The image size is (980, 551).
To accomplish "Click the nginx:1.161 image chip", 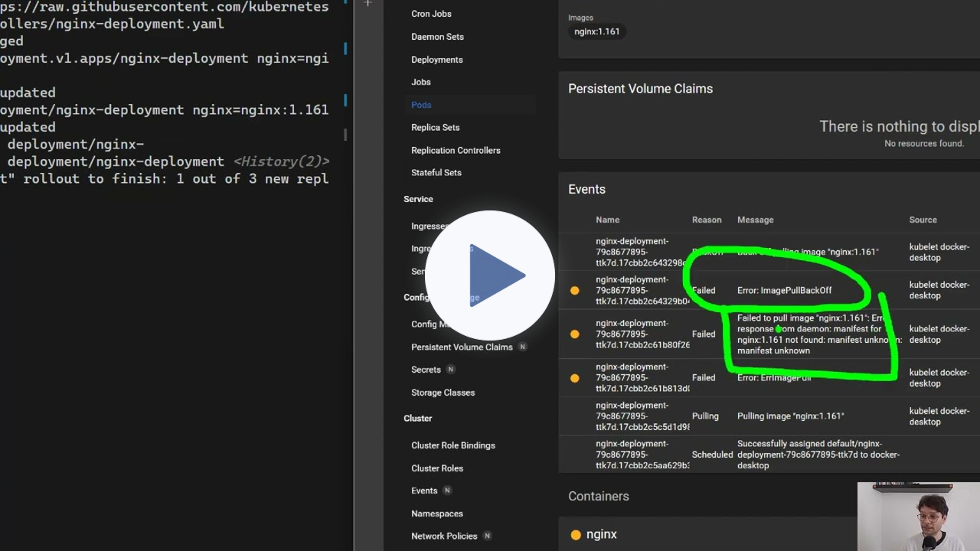I will pos(597,31).
